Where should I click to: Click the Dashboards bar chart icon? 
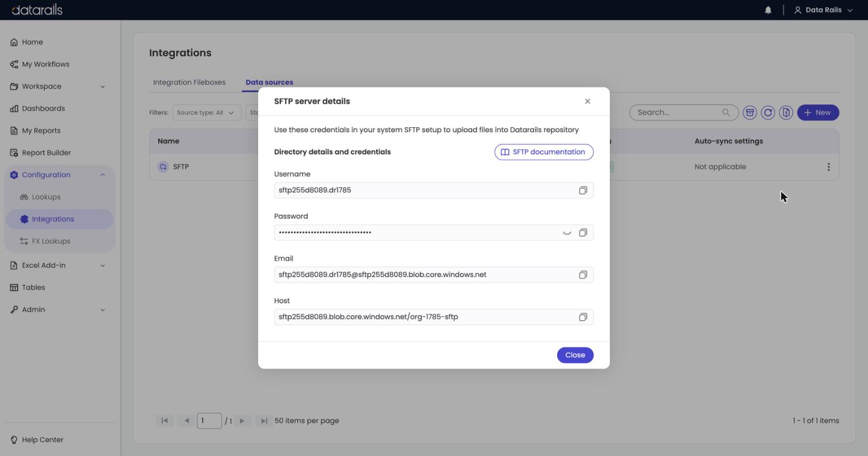click(x=14, y=108)
